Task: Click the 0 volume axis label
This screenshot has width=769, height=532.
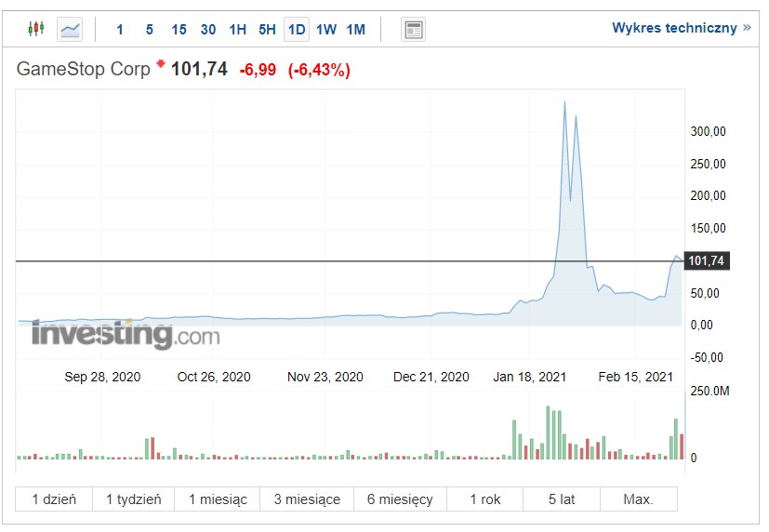Action: click(x=694, y=458)
